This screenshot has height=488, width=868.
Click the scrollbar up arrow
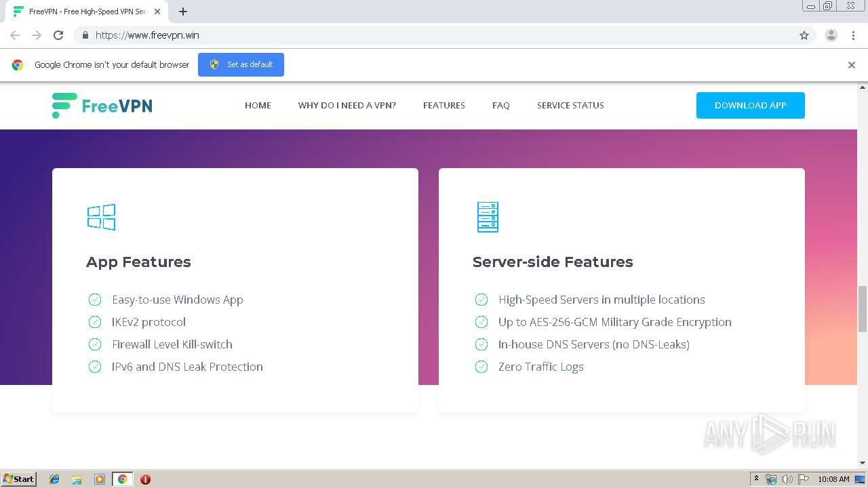click(863, 87)
